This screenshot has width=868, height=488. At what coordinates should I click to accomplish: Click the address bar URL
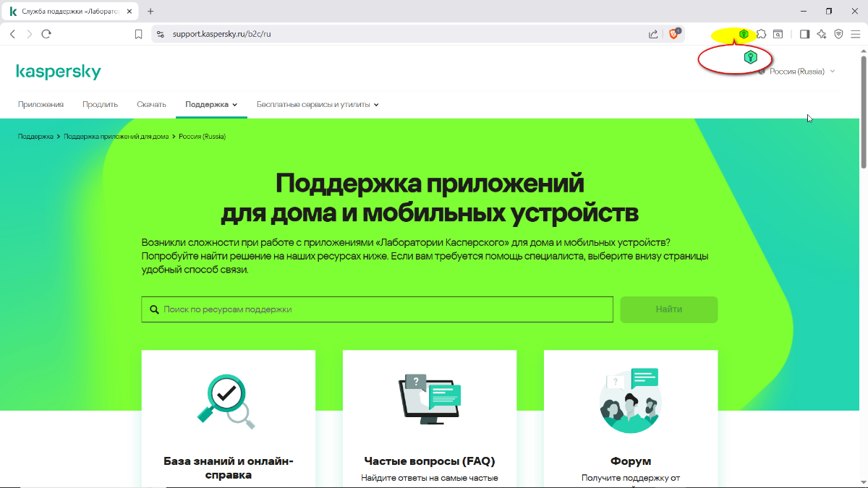point(221,34)
